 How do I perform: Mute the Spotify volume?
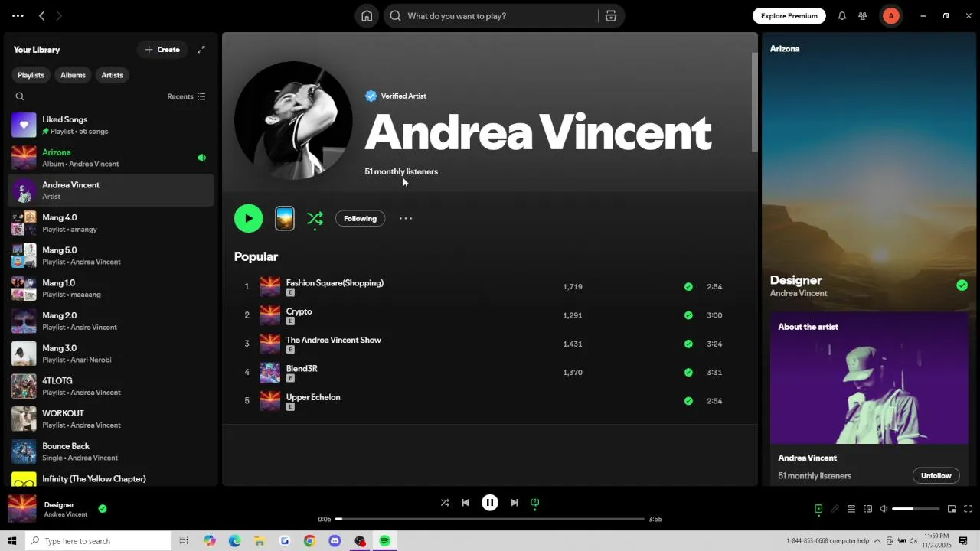coord(884,509)
